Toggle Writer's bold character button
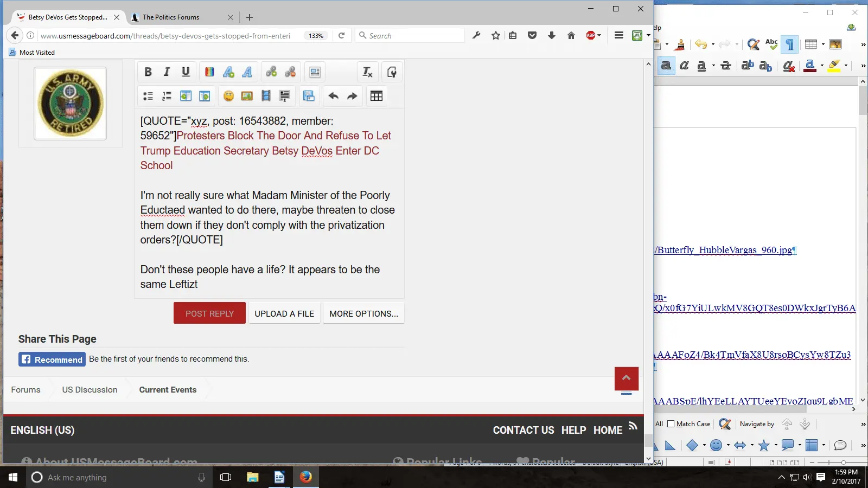The width and height of the screenshot is (868, 488). tap(666, 66)
